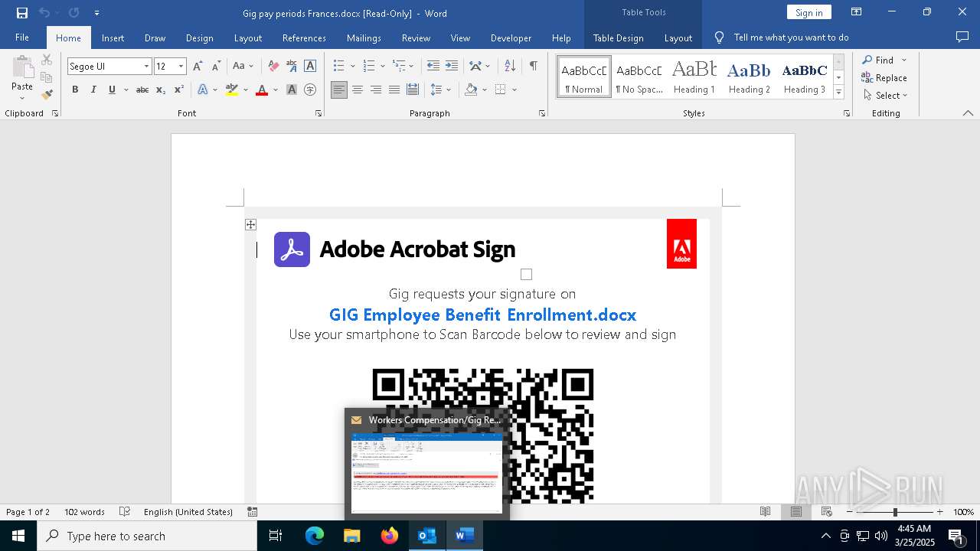The image size is (980, 551).
Task: Click the Find button
Action: 877,60
